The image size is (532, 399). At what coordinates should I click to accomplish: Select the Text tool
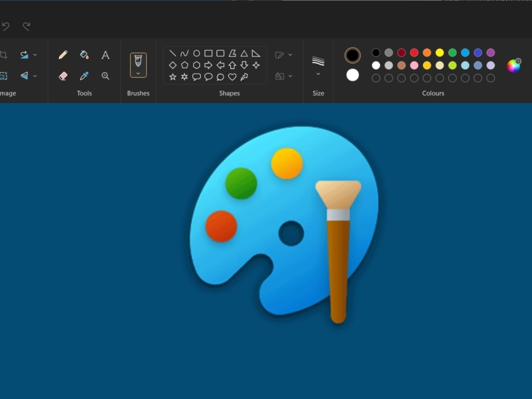click(106, 55)
